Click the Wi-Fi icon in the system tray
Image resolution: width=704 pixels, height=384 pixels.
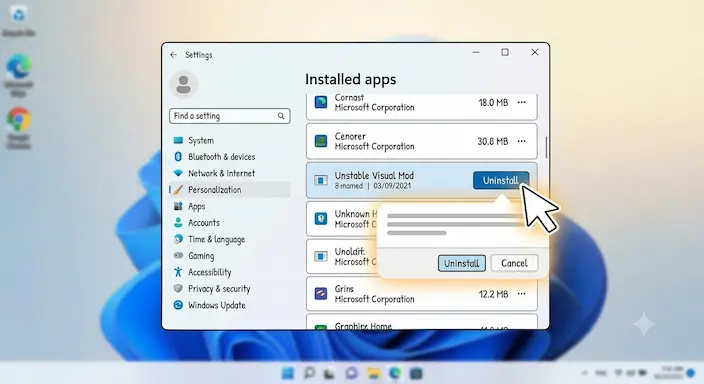(619, 373)
